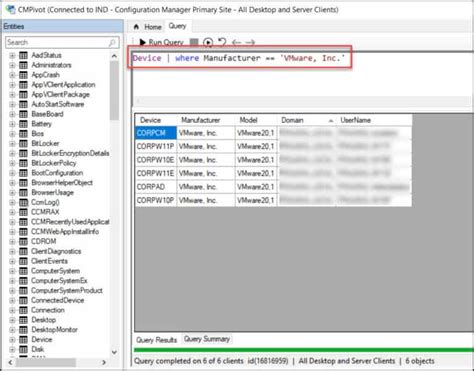Click the DesktopMonitor table icon

click(23, 330)
